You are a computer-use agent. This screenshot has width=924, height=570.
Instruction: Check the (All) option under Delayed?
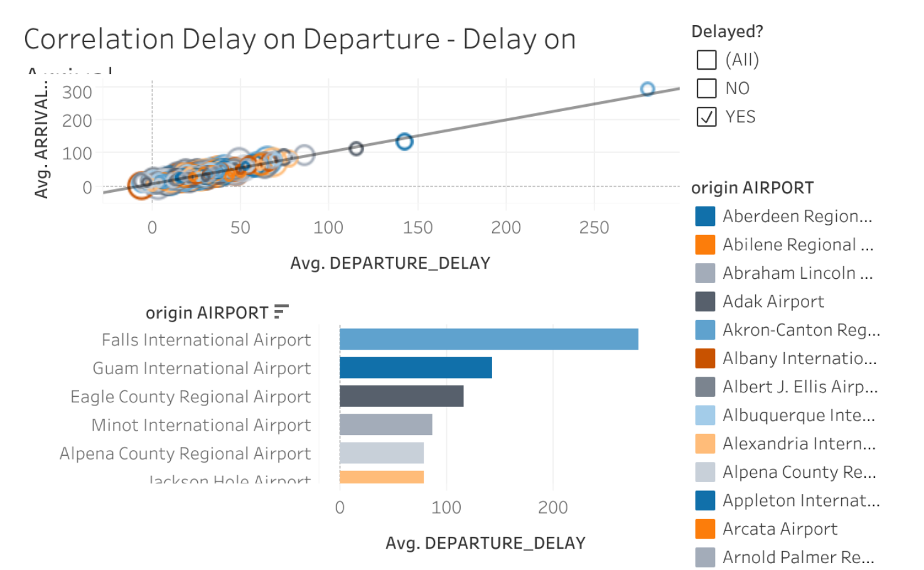(706, 60)
